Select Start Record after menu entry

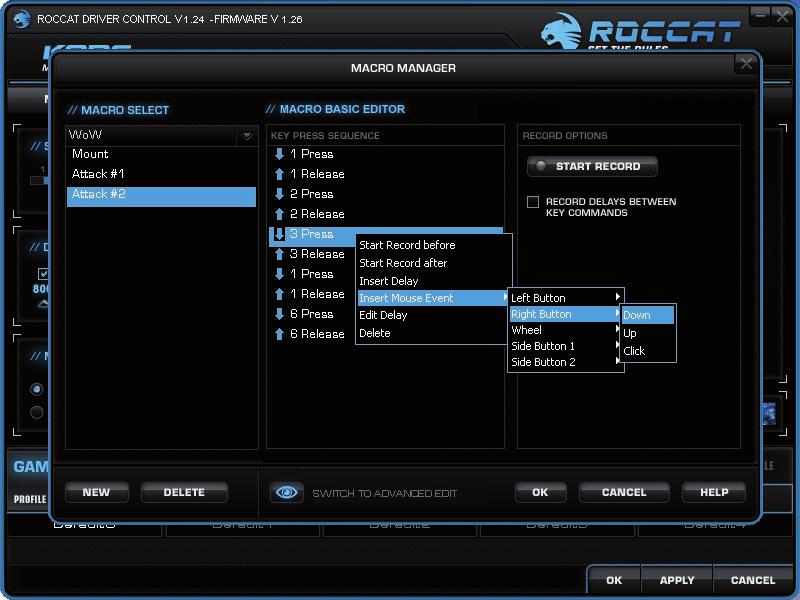coord(433,263)
